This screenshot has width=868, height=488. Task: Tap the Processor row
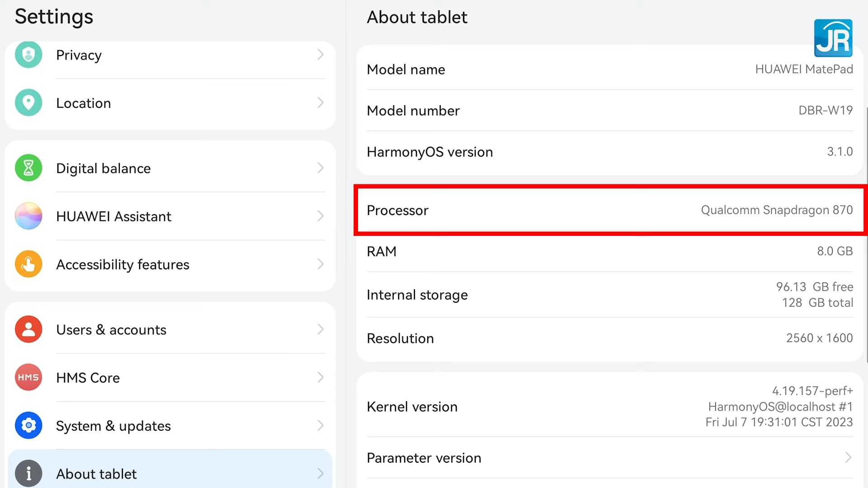609,210
